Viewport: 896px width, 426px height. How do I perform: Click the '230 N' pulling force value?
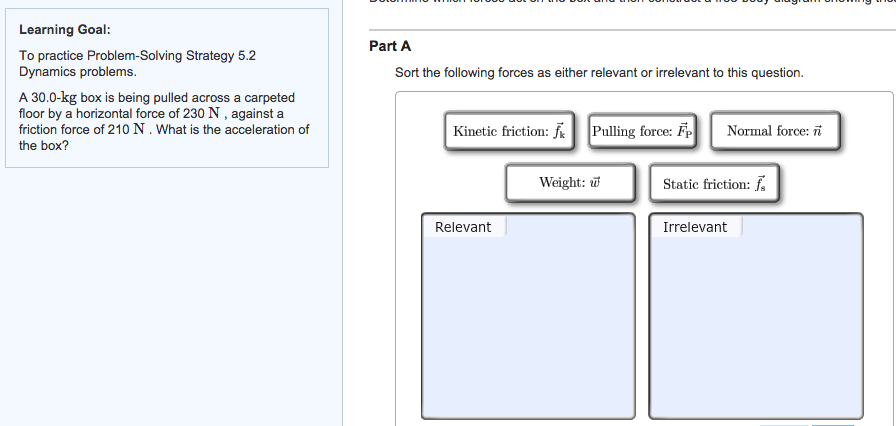coord(201,114)
